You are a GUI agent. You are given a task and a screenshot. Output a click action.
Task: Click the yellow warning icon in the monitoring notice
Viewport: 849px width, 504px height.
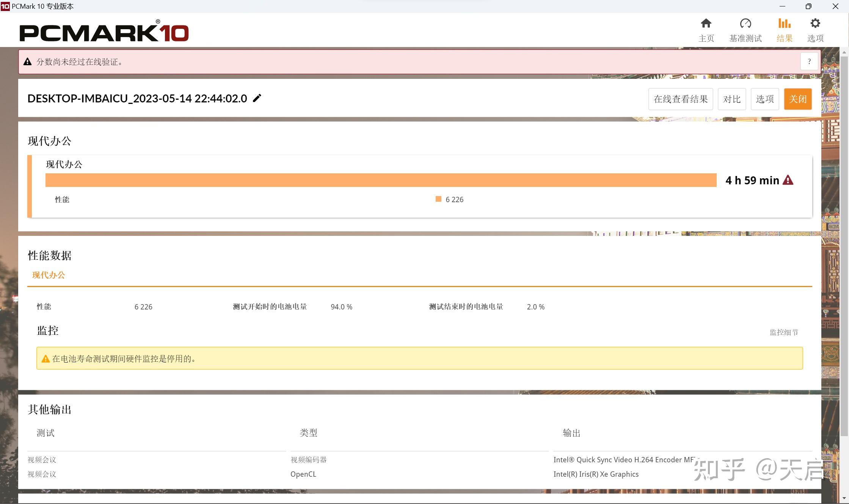click(x=46, y=359)
